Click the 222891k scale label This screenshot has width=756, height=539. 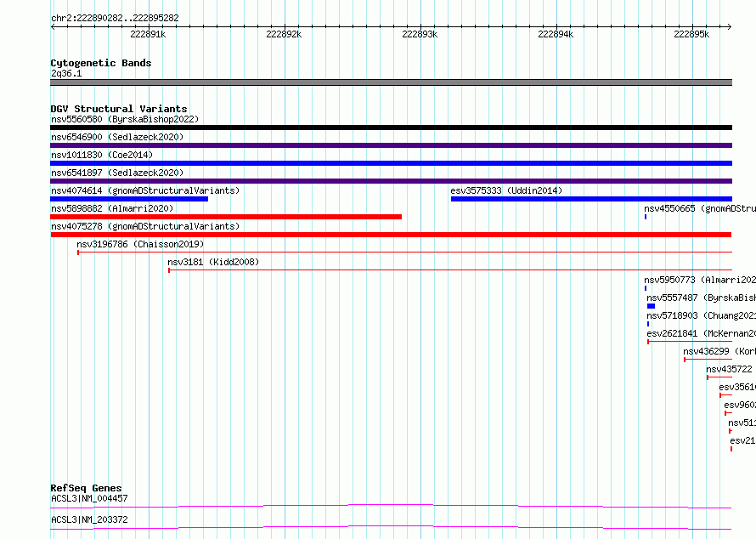[x=148, y=34]
